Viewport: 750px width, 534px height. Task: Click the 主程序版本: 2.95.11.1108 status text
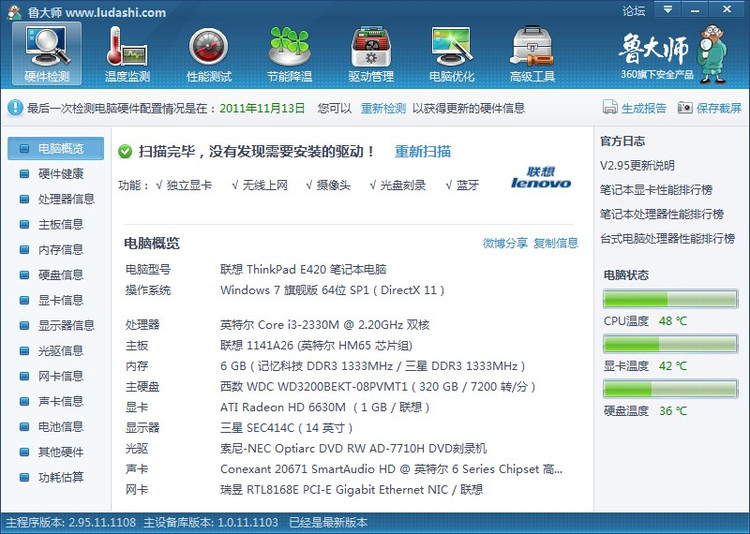(x=71, y=523)
